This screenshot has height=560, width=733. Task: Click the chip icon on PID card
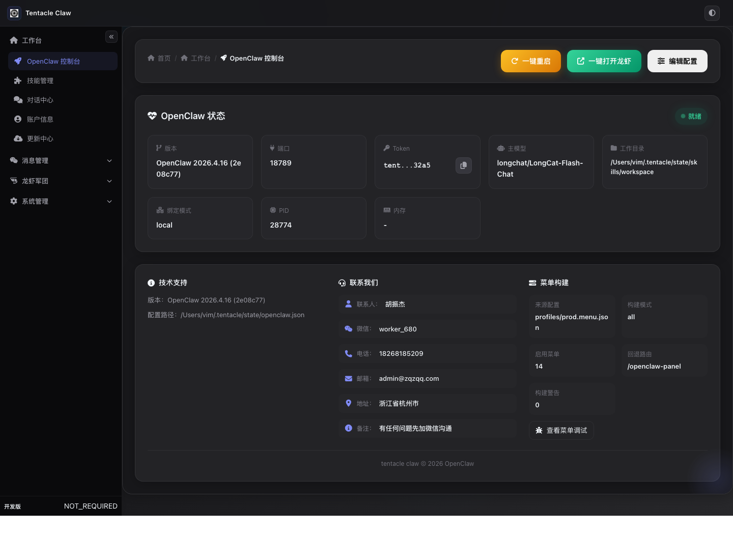click(x=273, y=210)
